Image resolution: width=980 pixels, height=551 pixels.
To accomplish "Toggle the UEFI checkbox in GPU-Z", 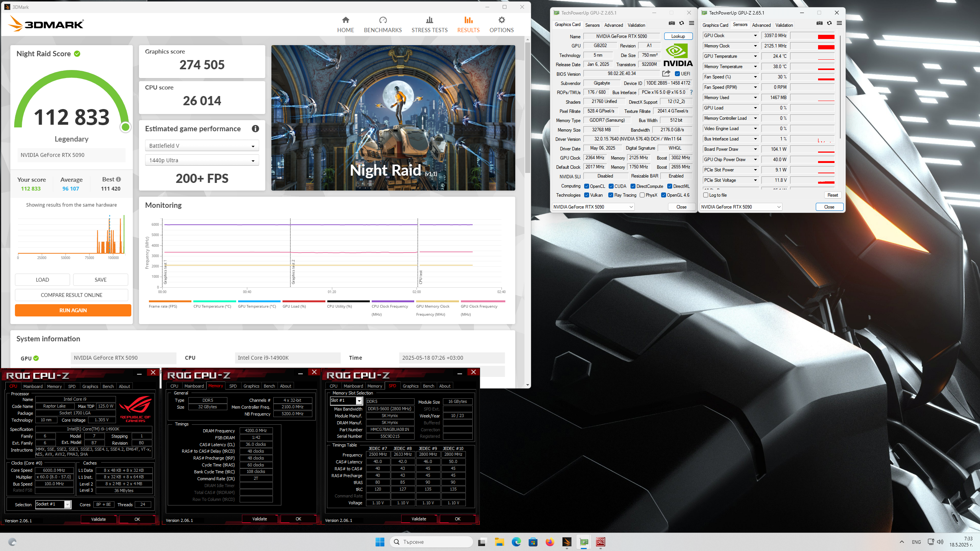I will coord(677,74).
